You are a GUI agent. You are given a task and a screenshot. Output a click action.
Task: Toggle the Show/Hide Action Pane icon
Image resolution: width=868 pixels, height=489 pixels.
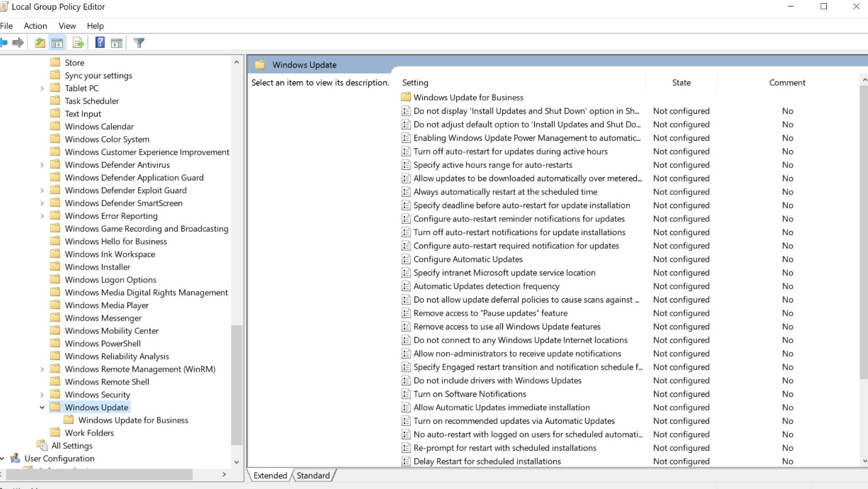(x=117, y=43)
